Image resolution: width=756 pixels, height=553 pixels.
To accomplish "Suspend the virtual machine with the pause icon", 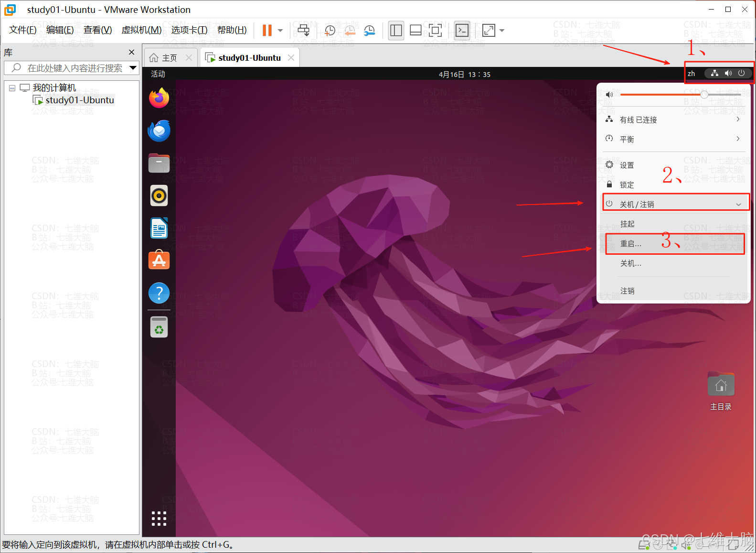I will point(267,31).
